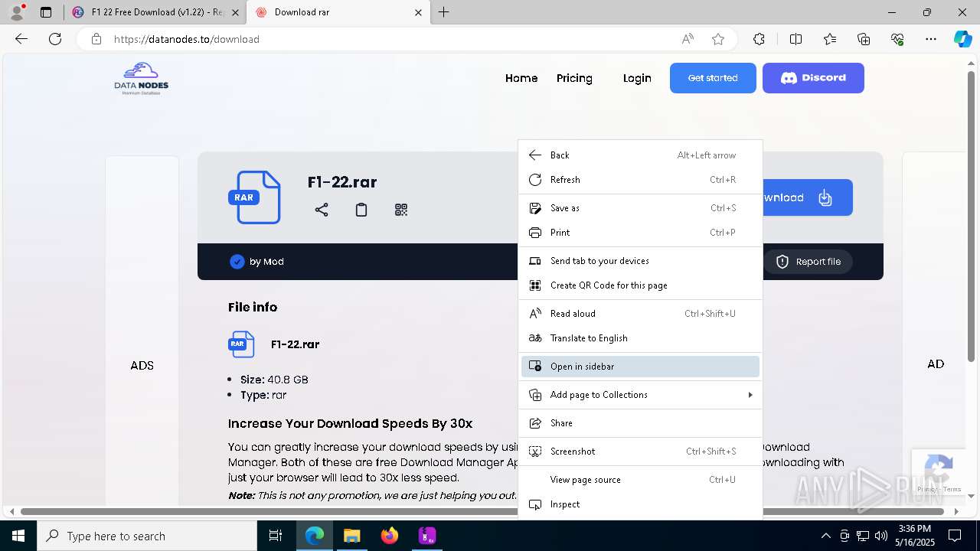Viewport: 980px width, 551px height.
Task: Click the small RAR icon under File info
Action: tap(241, 344)
